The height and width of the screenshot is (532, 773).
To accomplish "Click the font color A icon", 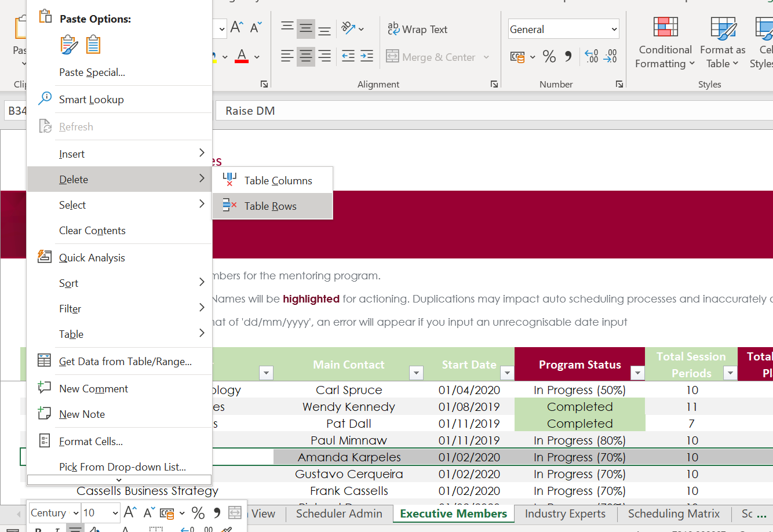I will click(242, 56).
